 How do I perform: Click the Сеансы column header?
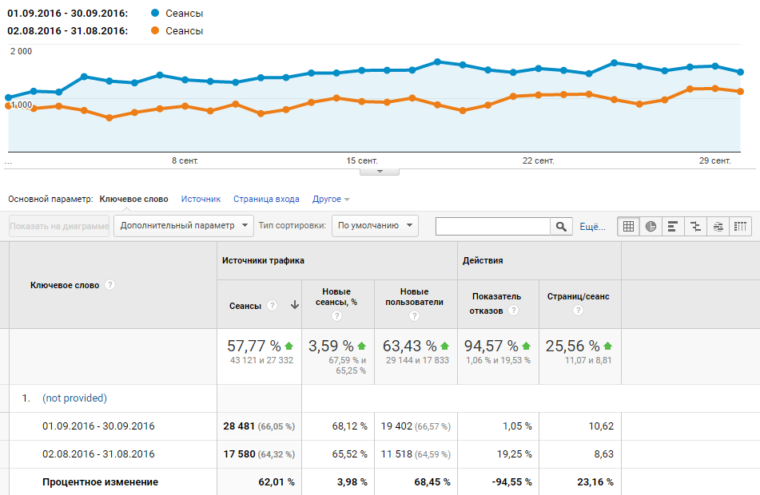245,306
